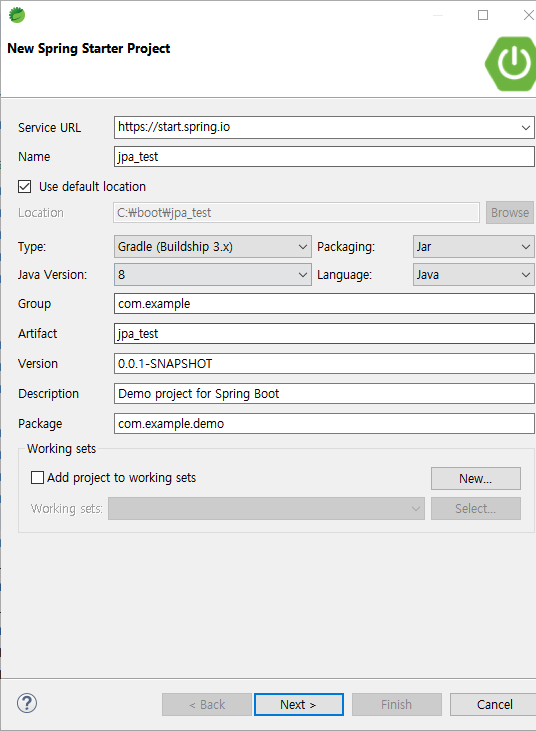This screenshot has height=731, width=536.
Task: Click the New... working set button
Action: tap(475, 478)
